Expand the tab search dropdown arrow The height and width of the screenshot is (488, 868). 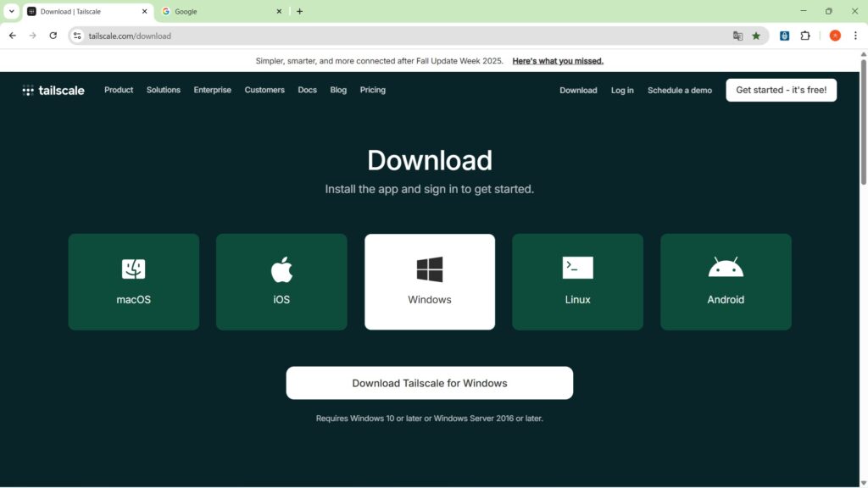tap(12, 12)
